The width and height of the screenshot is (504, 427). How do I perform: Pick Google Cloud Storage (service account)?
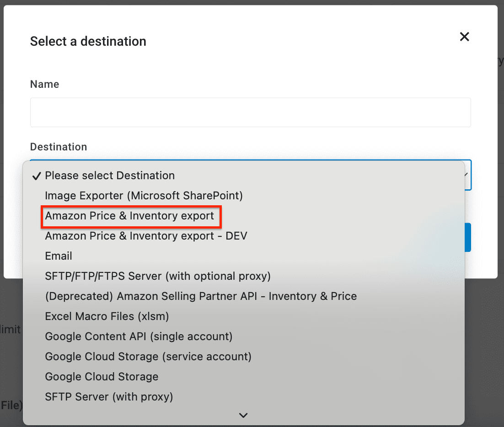tap(148, 357)
